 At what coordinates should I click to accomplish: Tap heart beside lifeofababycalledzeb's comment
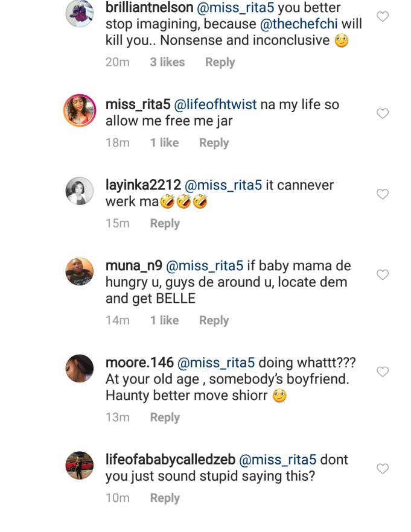click(382, 469)
